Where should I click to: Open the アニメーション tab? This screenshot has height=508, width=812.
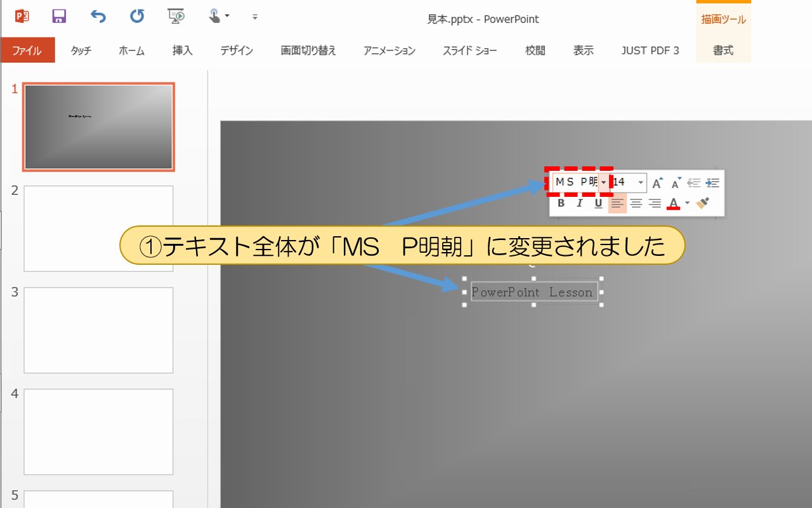click(390, 51)
